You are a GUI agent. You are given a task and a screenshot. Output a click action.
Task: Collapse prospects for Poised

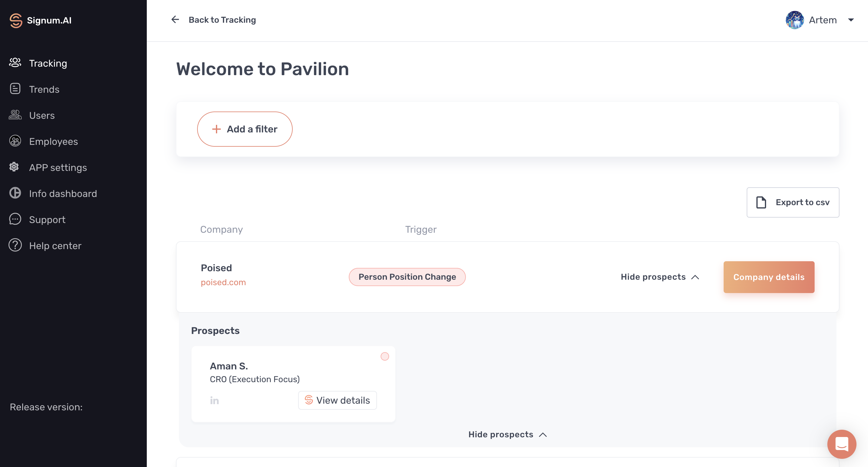(660, 277)
